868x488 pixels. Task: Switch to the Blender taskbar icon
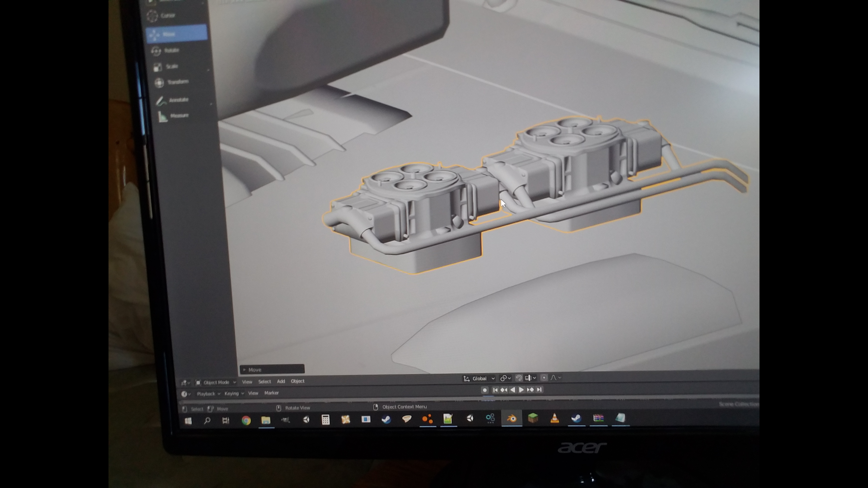pyautogui.click(x=512, y=419)
